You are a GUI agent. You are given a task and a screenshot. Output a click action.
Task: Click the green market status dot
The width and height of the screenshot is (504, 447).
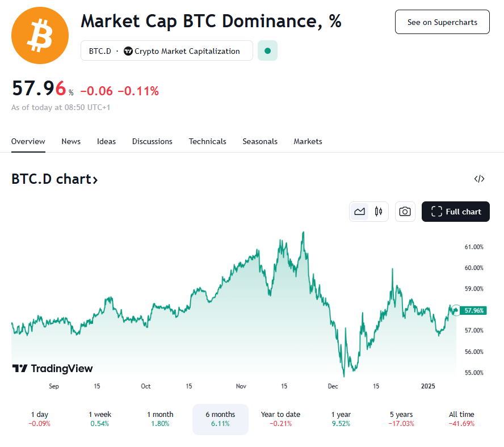click(267, 50)
